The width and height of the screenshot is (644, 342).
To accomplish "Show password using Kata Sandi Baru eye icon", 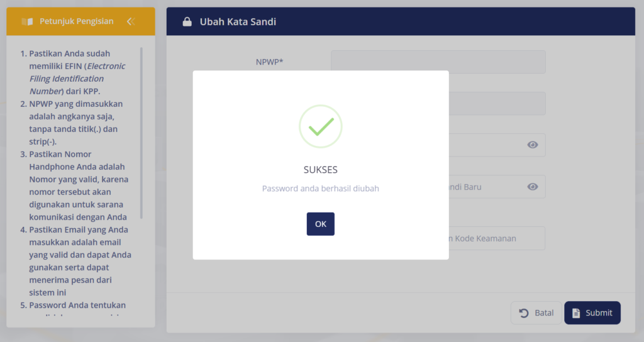I will tap(533, 187).
